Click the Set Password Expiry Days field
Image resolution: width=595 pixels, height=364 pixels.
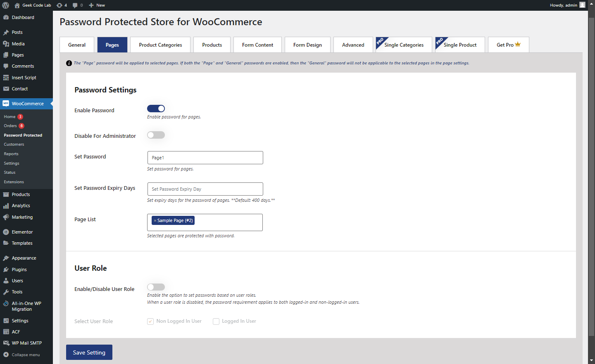coord(205,189)
